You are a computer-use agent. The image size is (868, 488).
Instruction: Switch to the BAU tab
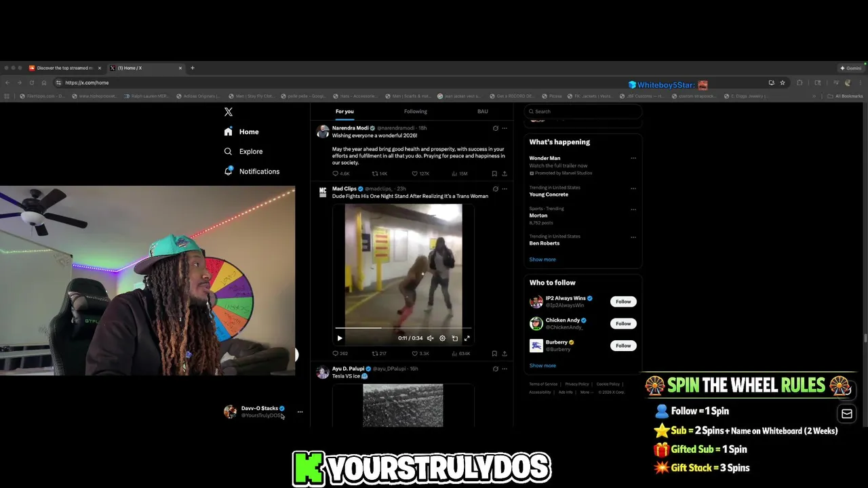tap(482, 111)
